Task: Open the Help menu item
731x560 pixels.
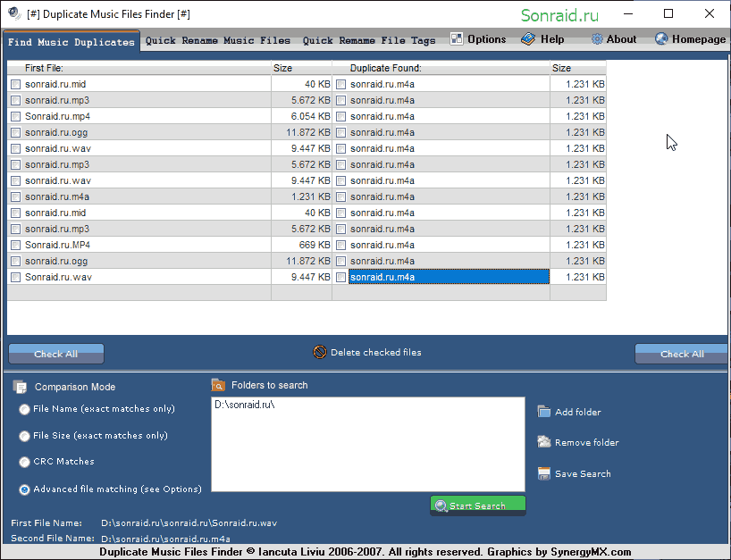Action: point(542,39)
